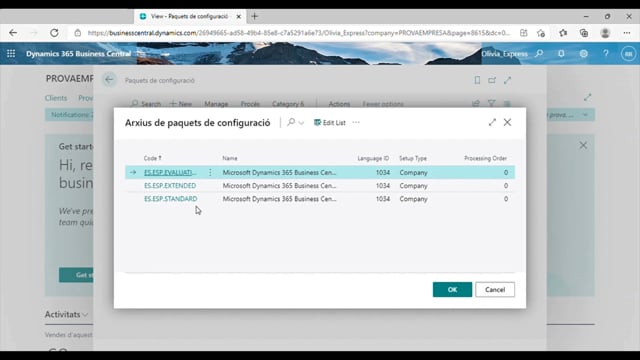Select the ES.ESP.STANDARD package
The width and height of the screenshot is (640, 360).
(171, 198)
